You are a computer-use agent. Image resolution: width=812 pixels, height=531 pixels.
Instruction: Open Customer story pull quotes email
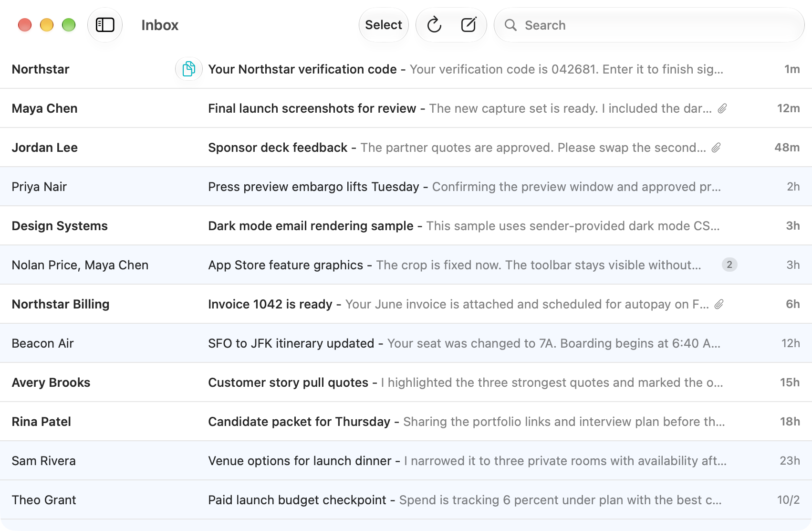pos(406,382)
